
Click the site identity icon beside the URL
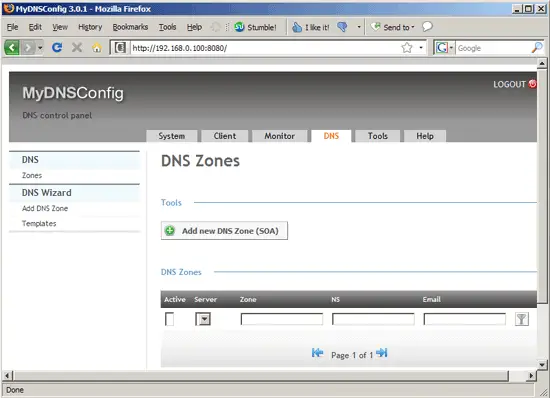[120, 47]
